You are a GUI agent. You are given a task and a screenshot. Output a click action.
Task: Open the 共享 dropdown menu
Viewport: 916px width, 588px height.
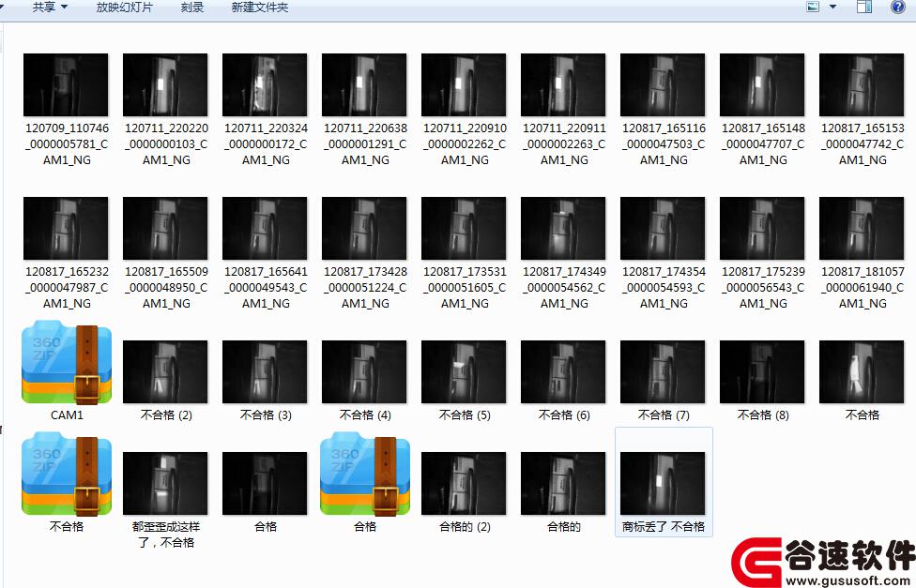coord(50,8)
